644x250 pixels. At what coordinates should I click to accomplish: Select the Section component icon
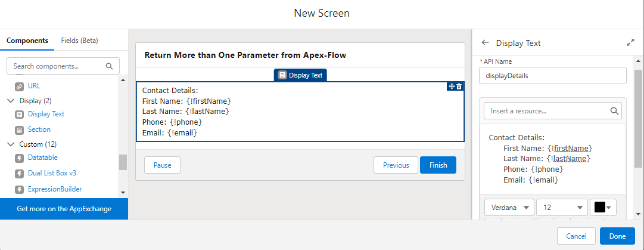click(19, 130)
